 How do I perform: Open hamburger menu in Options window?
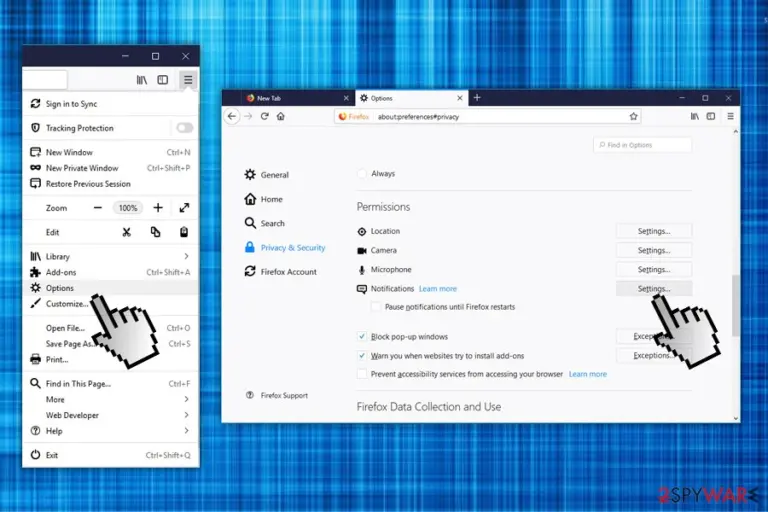pyautogui.click(x=730, y=116)
